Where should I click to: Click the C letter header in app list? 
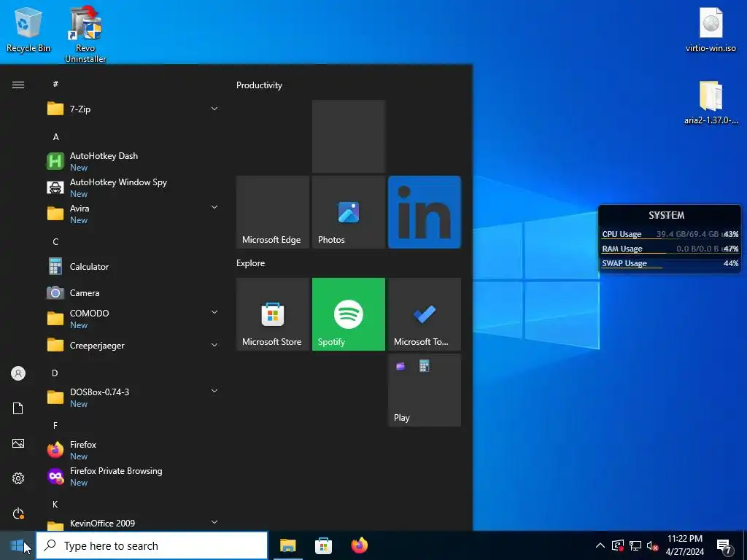point(55,242)
